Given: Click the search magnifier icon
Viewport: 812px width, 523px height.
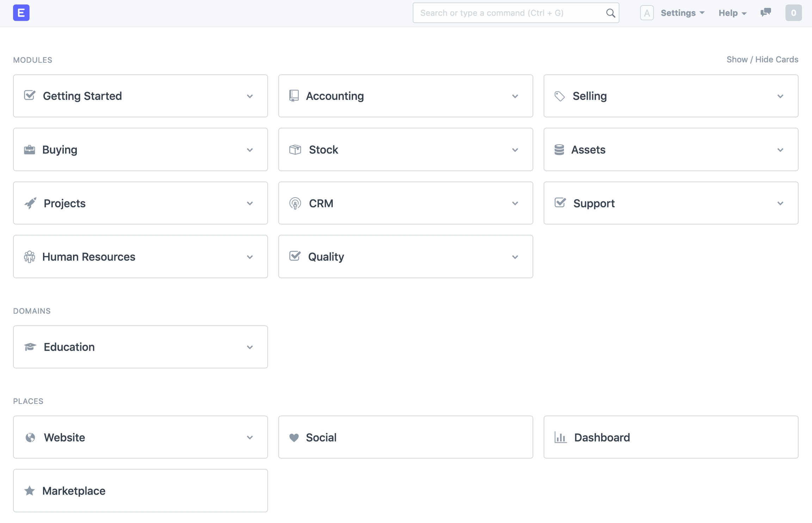Looking at the screenshot, I should [610, 13].
